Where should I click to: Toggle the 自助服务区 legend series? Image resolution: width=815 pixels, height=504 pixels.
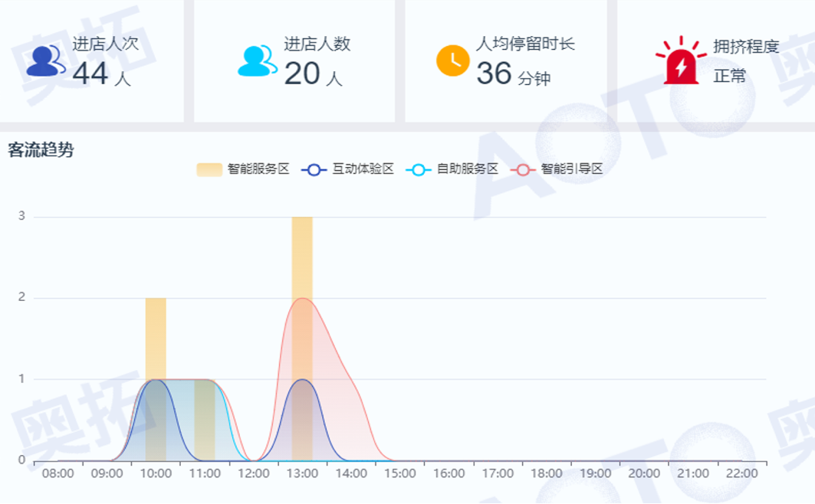[452, 169]
